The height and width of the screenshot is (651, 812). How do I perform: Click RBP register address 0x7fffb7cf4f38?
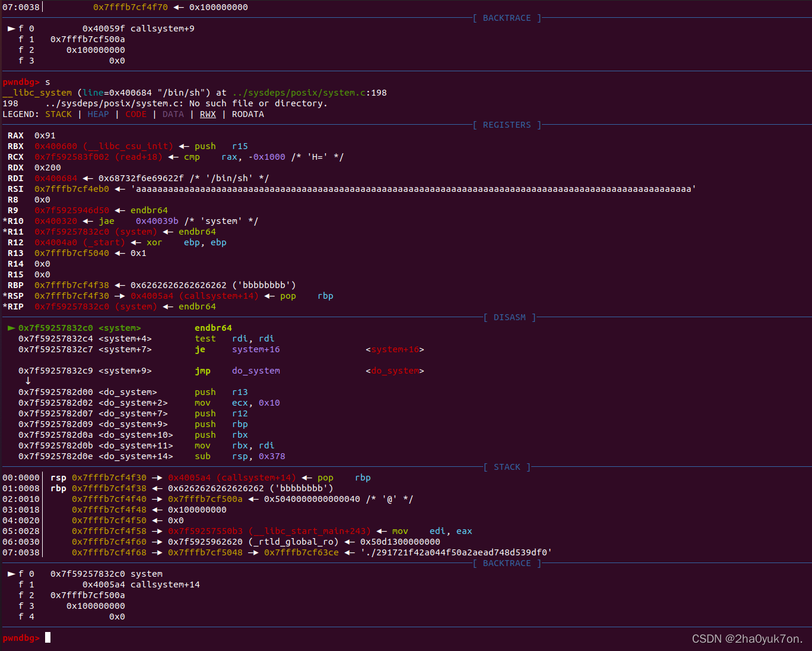coord(72,285)
